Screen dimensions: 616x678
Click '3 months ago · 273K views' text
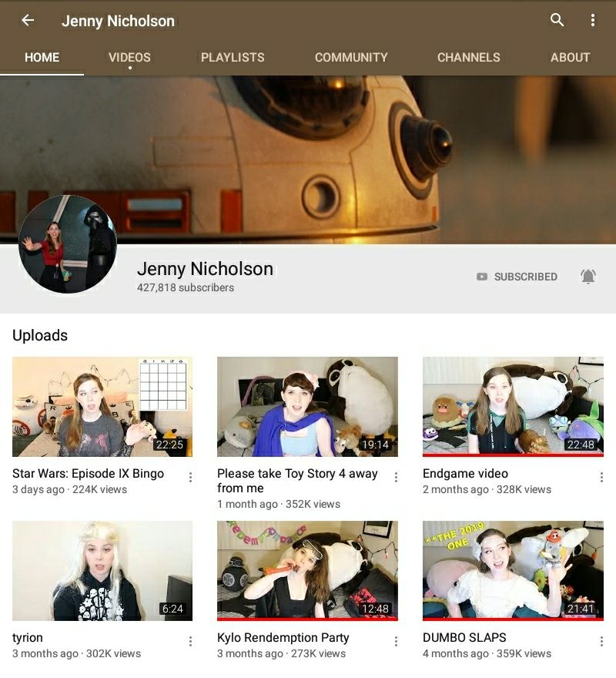(x=281, y=654)
